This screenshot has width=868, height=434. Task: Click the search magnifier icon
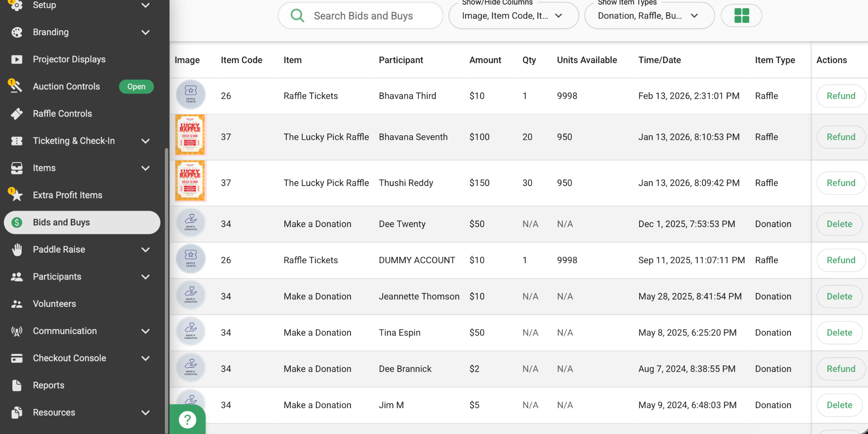tap(298, 16)
